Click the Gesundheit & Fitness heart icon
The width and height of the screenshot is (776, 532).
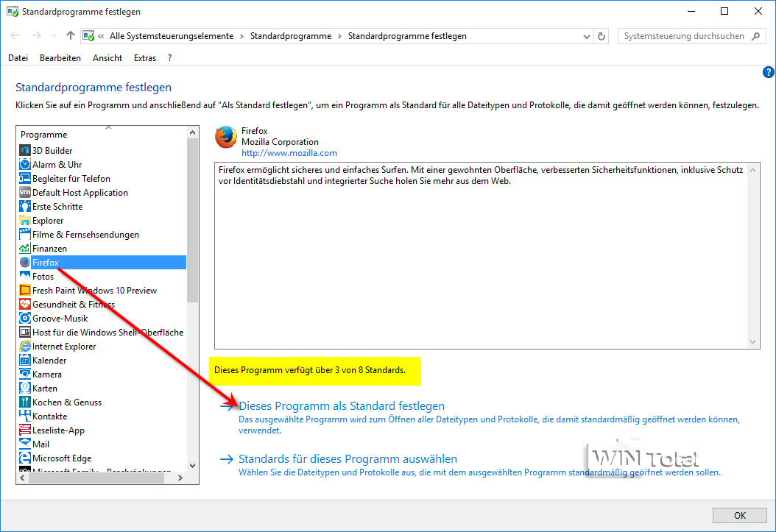pos(25,304)
